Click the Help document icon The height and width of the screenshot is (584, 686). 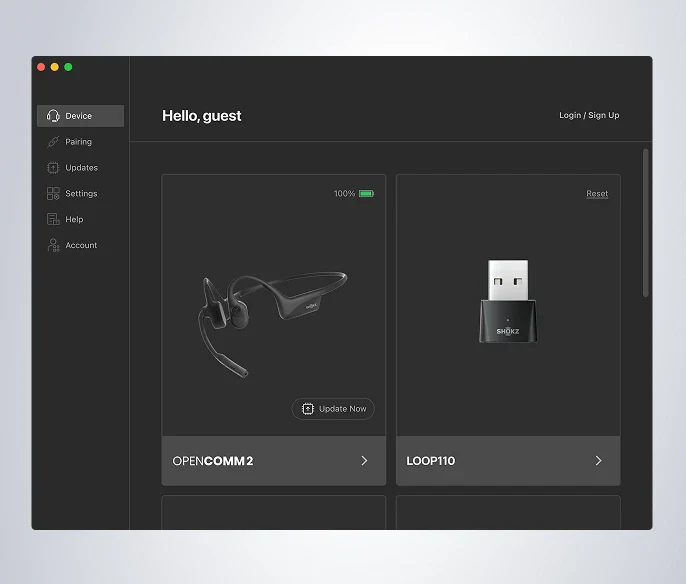coord(53,219)
